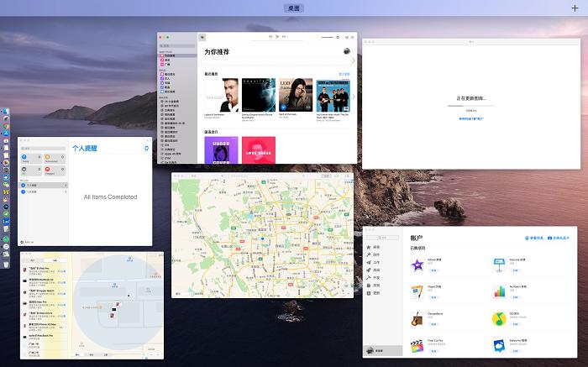Select the 桌面 space label at top
The height and width of the screenshot is (367, 588).
(x=293, y=8)
